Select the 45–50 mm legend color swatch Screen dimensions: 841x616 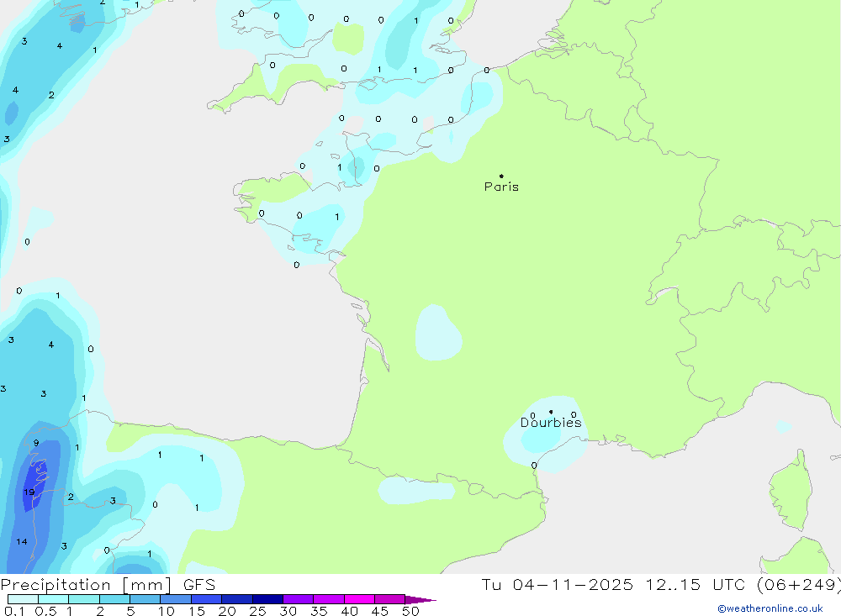point(390,599)
